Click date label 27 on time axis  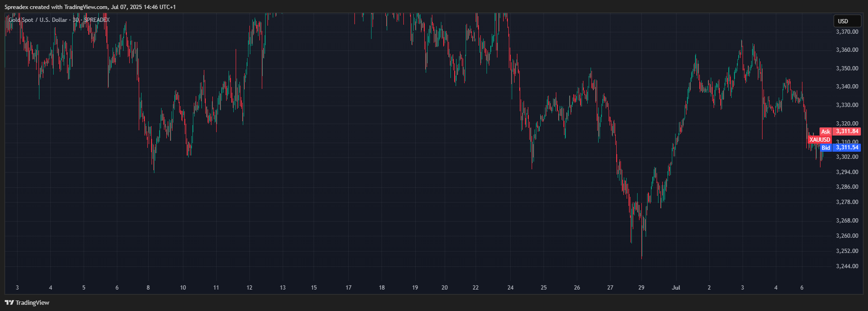tap(610, 288)
